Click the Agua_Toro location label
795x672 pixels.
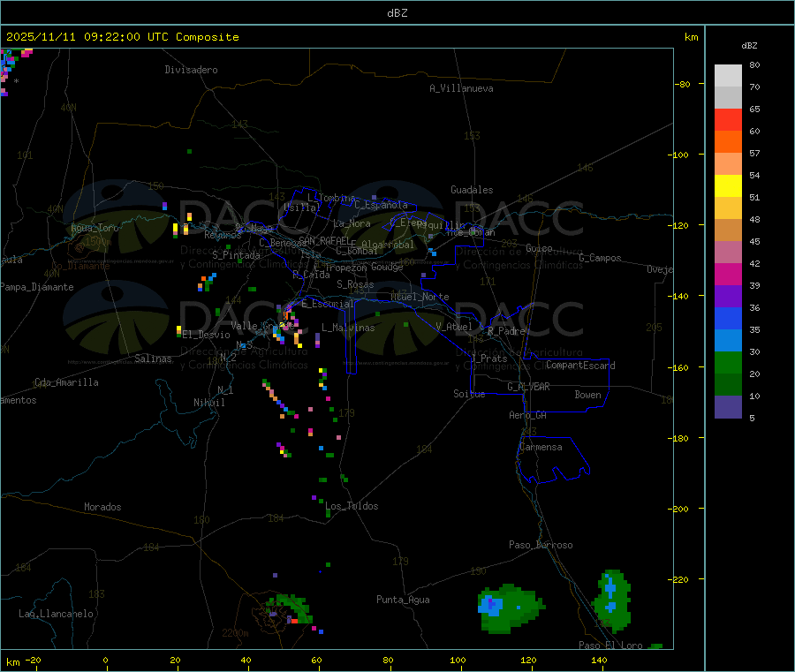[x=95, y=228]
